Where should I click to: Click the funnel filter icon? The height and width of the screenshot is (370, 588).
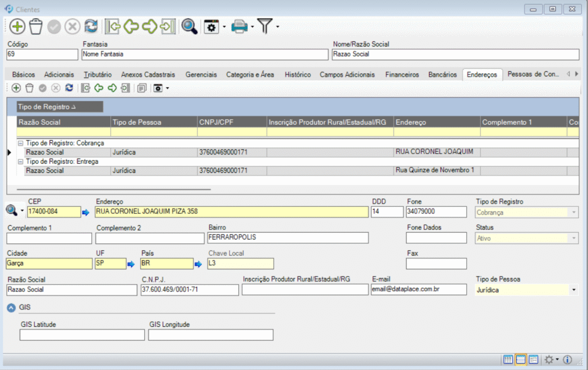click(264, 26)
